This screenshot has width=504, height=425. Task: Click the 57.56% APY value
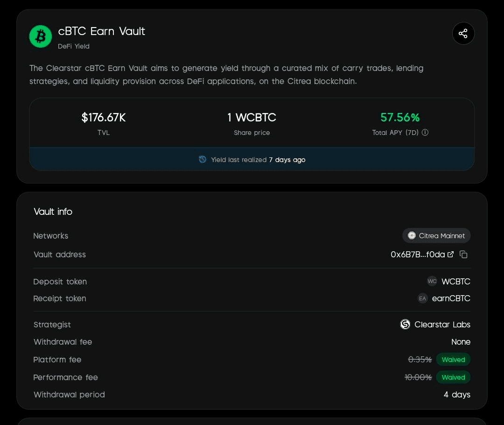pos(400,117)
